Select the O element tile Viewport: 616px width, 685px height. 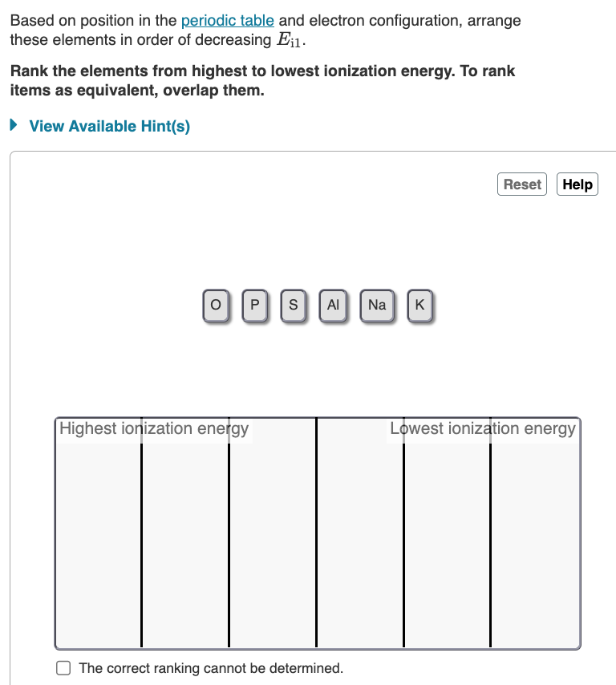coord(215,305)
